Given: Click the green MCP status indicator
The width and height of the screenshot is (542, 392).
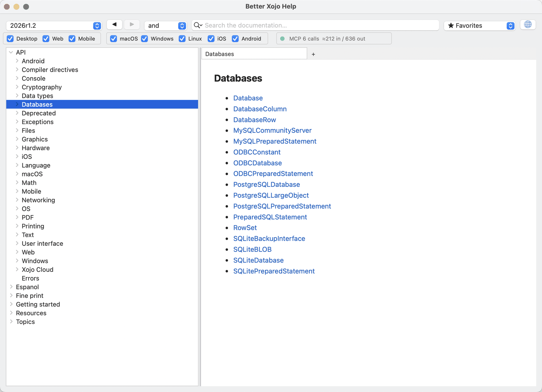Looking at the screenshot, I should pyautogui.click(x=283, y=39).
